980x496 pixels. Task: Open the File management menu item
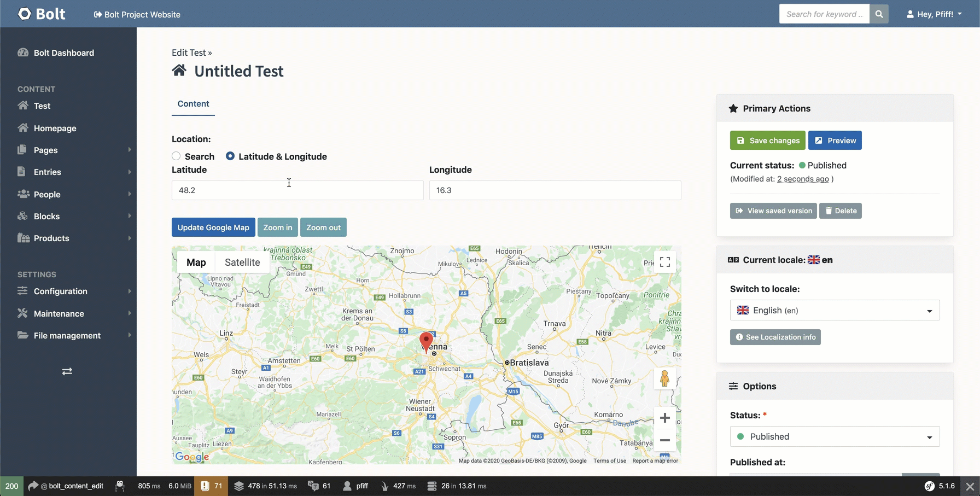point(68,335)
